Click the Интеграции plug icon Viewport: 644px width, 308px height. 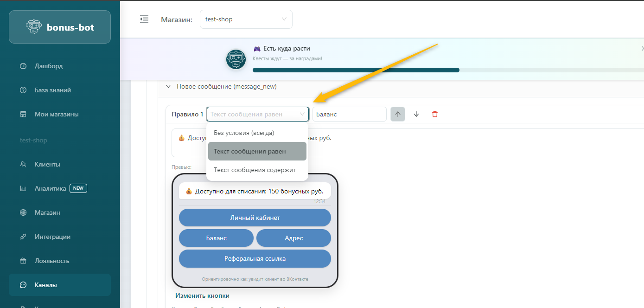23,237
